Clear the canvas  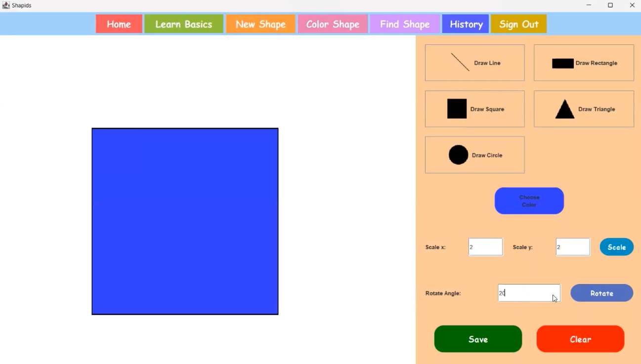pos(580,339)
